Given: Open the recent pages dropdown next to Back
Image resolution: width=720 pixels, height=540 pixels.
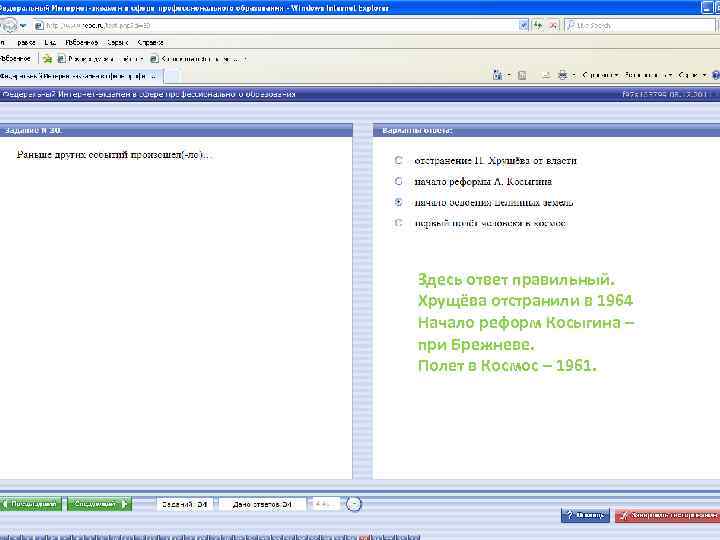Looking at the screenshot, I should pyautogui.click(x=23, y=26).
